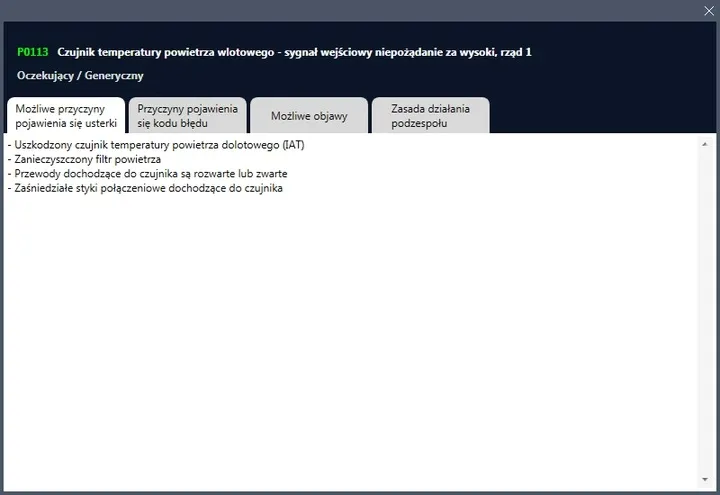Click the 'Oczekujący' status word
Screen dimensions: 720x495
(44, 75)
